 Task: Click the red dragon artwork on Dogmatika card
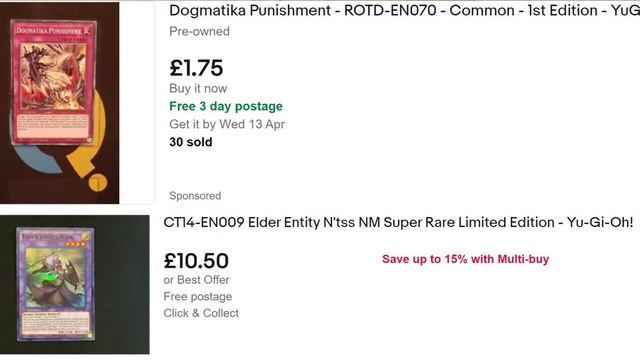(x=53, y=77)
